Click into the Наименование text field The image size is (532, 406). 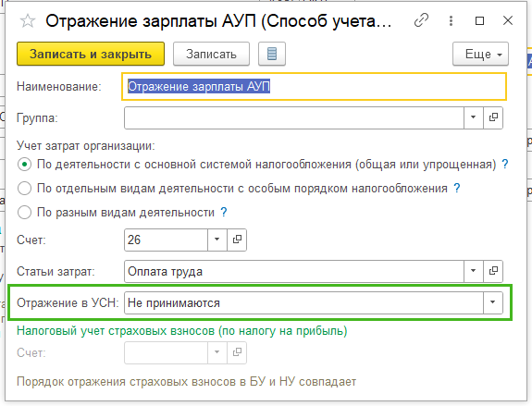315,86
